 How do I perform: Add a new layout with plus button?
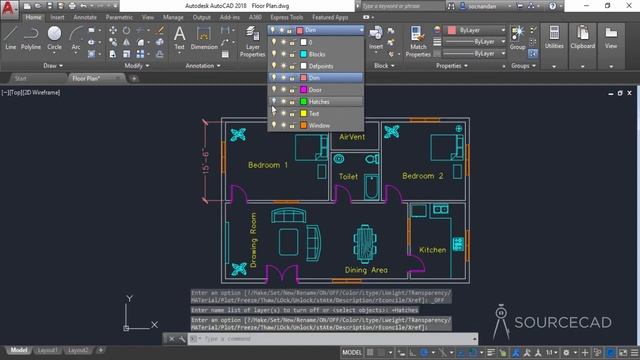click(x=100, y=350)
